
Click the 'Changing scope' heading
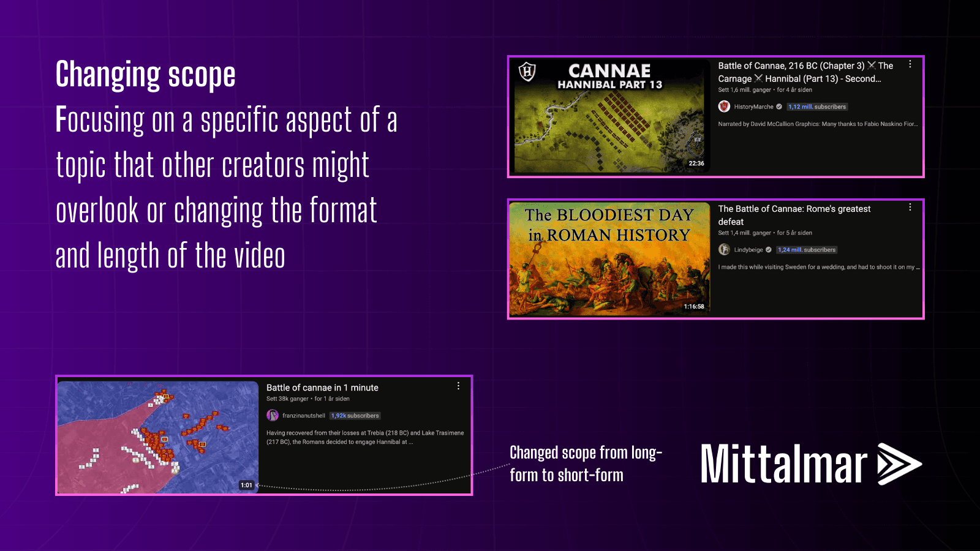[146, 75]
